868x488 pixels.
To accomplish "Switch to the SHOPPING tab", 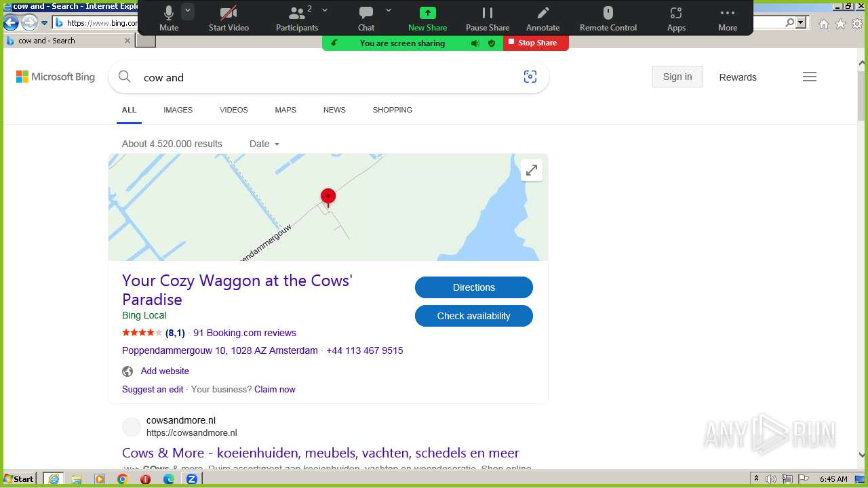I will tap(392, 110).
